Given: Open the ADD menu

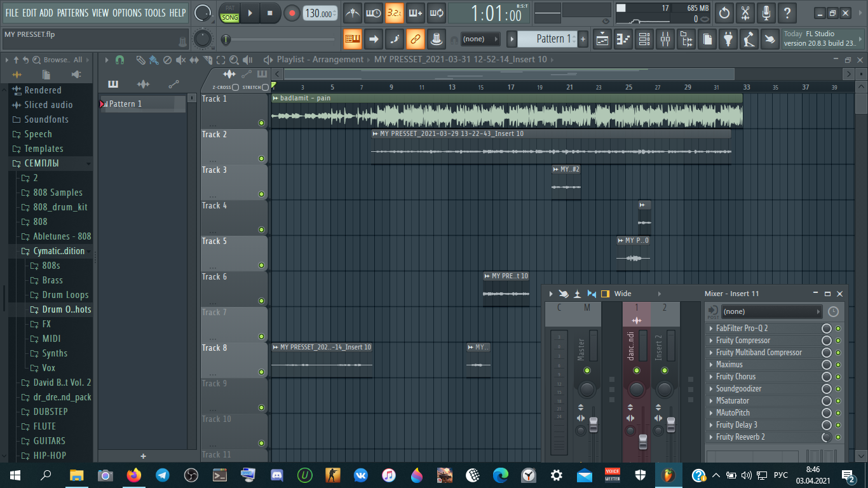Looking at the screenshot, I should click(x=46, y=13).
